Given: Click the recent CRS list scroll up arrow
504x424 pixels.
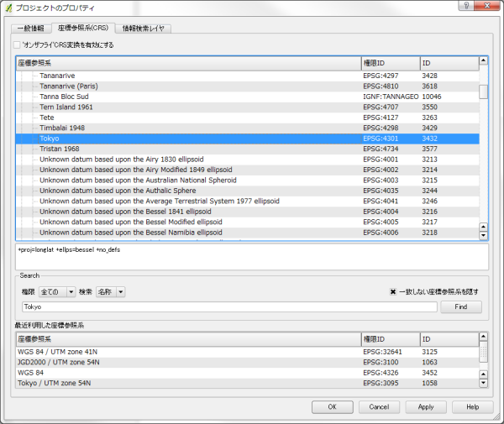Looking at the screenshot, I should point(483,337).
